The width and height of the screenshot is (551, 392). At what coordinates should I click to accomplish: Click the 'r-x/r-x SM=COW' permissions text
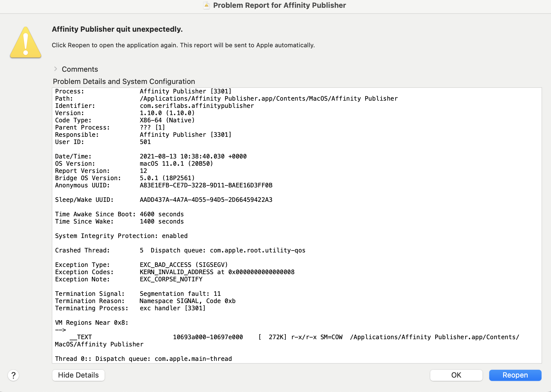(x=317, y=337)
